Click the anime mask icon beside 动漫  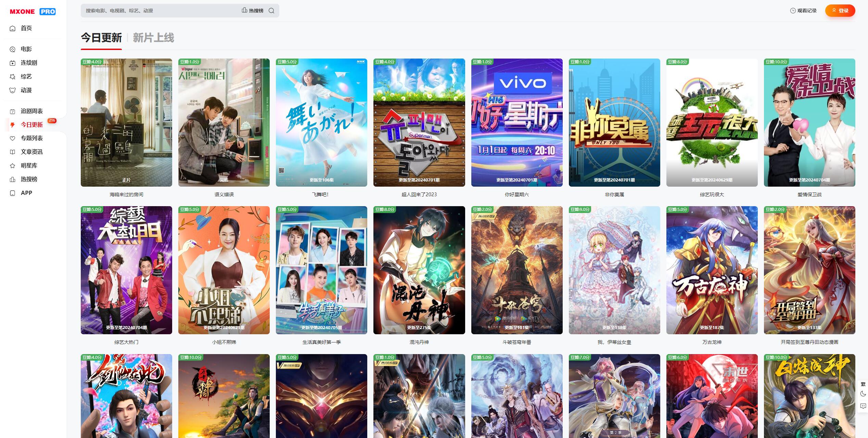click(x=13, y=90)
